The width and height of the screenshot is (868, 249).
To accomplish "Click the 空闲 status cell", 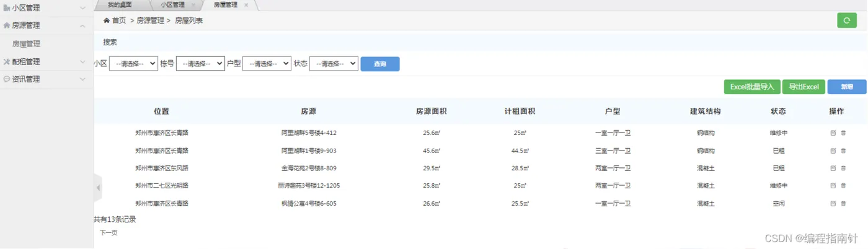I will (x=779, y=203).
